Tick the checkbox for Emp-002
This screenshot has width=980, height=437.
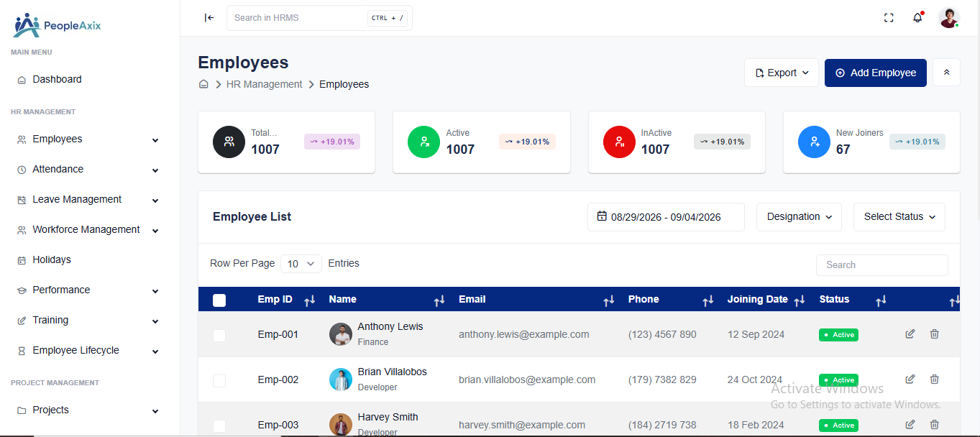pos(219,380)
